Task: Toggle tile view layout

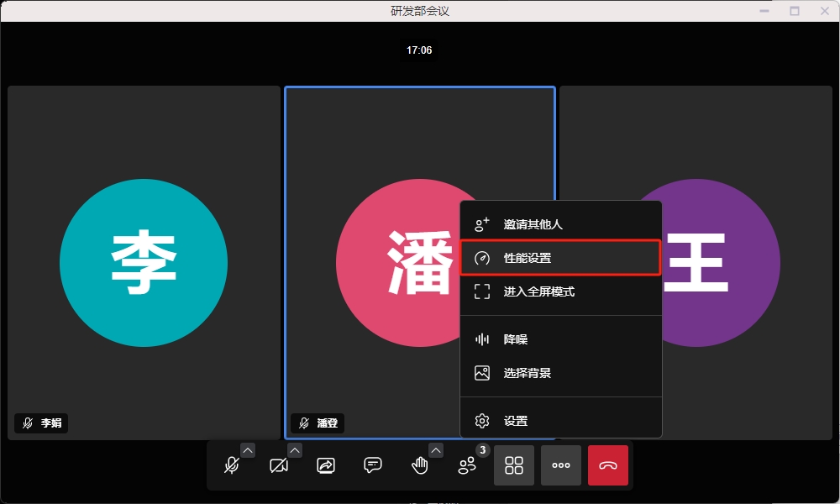Action: (514, 465)
